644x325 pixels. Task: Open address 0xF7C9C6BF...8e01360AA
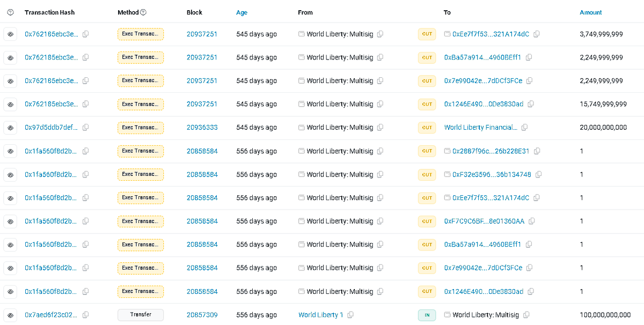(x=484, y=221)
